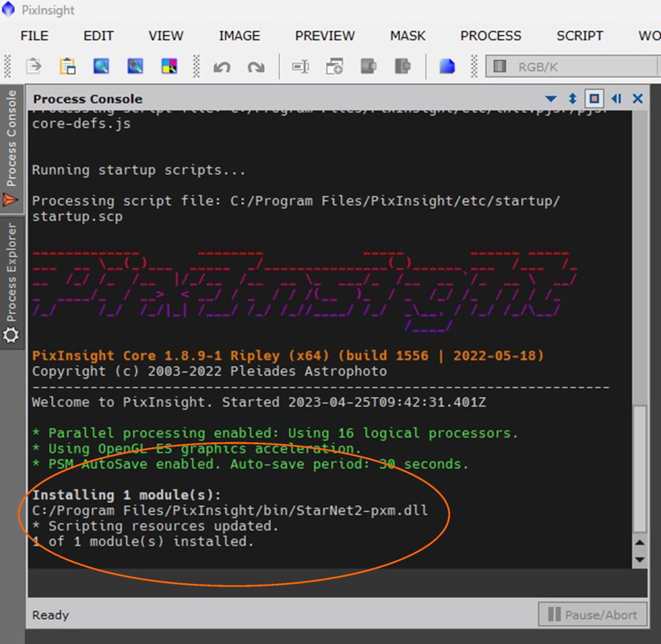
Task: Toggle Process Console vertical expand arrows
Action: 572,99
